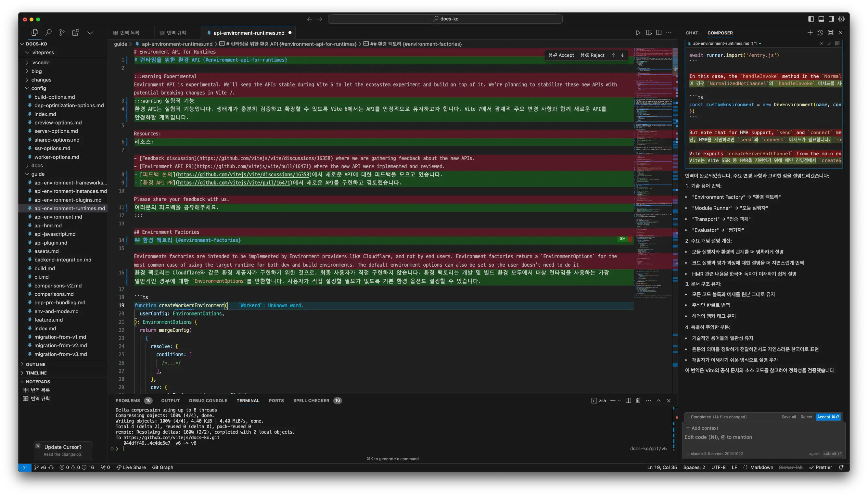Open Cursor settings gear icon
The width and height of the screenshot is (868, 496).
(841, 19)
